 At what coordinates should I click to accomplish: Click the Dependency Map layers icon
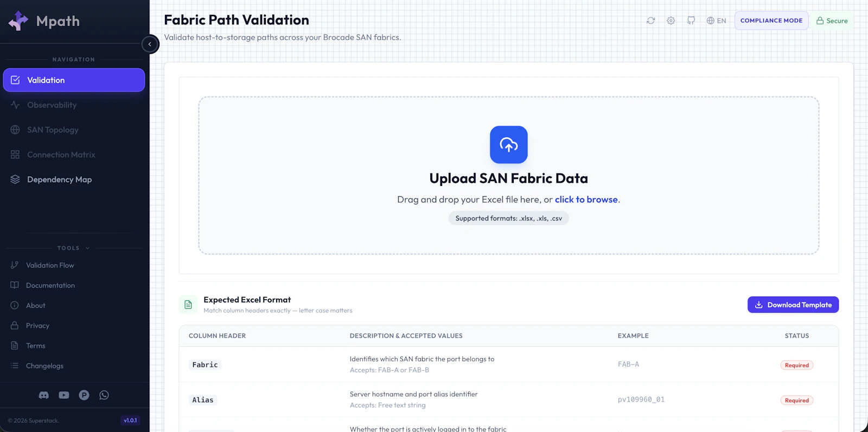click(x=15, y=180)
